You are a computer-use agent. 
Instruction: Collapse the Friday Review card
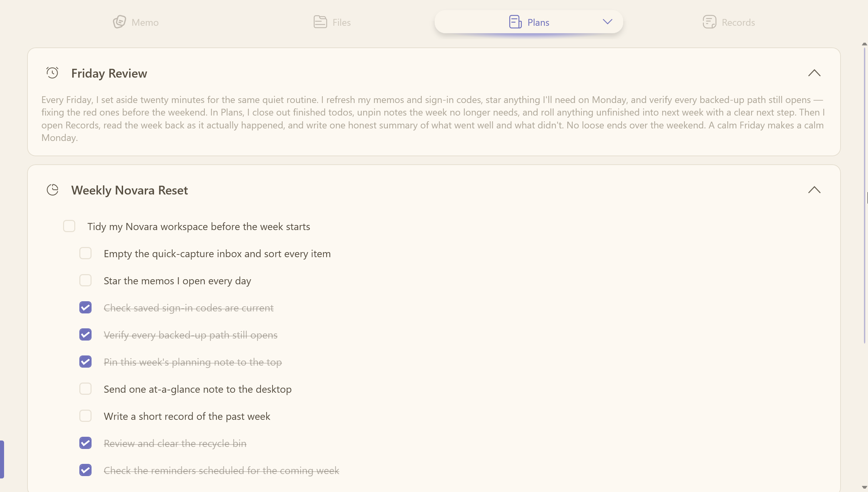[x=814, y=73]
